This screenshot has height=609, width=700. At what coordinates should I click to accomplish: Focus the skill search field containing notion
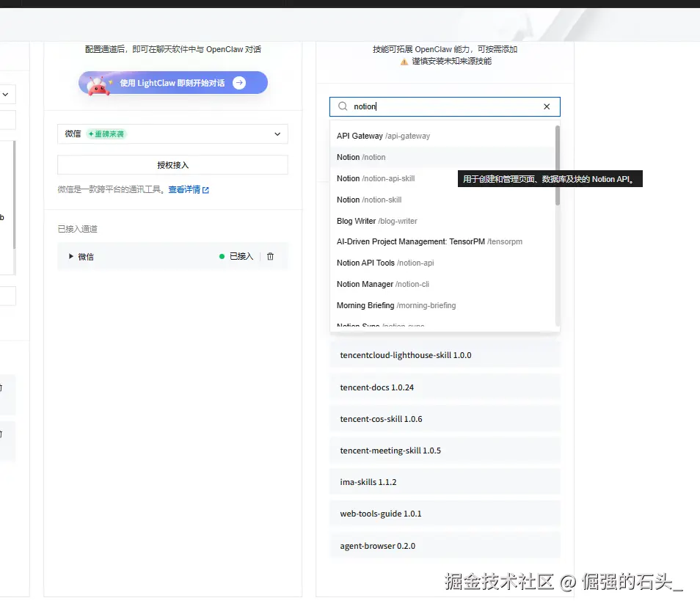coord(445,106)
